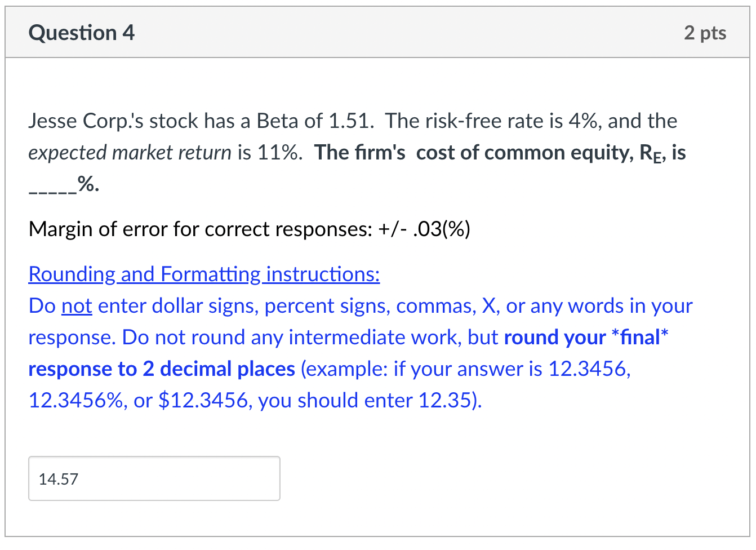Click the 2 pts label

[x=705, y=33]
